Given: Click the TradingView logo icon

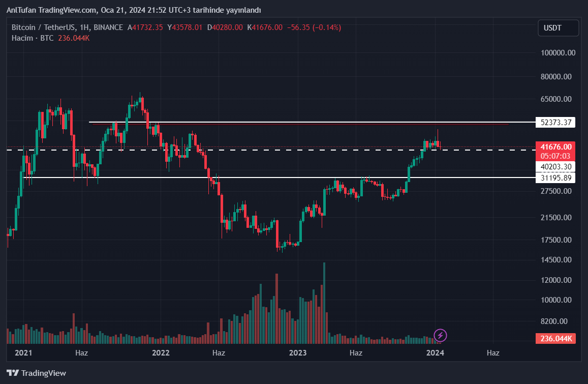Looking at the screenshot, I should (x=13, y=373).
